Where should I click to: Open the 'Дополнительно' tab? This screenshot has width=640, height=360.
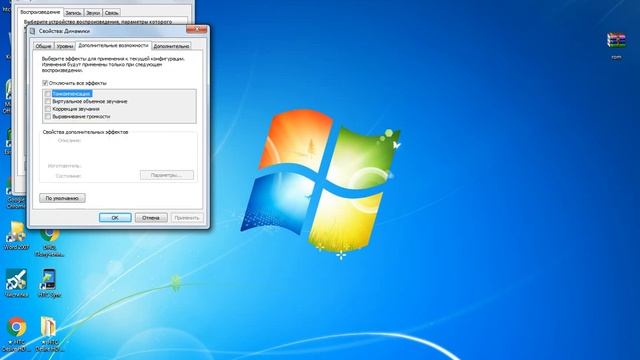(171, 46)
